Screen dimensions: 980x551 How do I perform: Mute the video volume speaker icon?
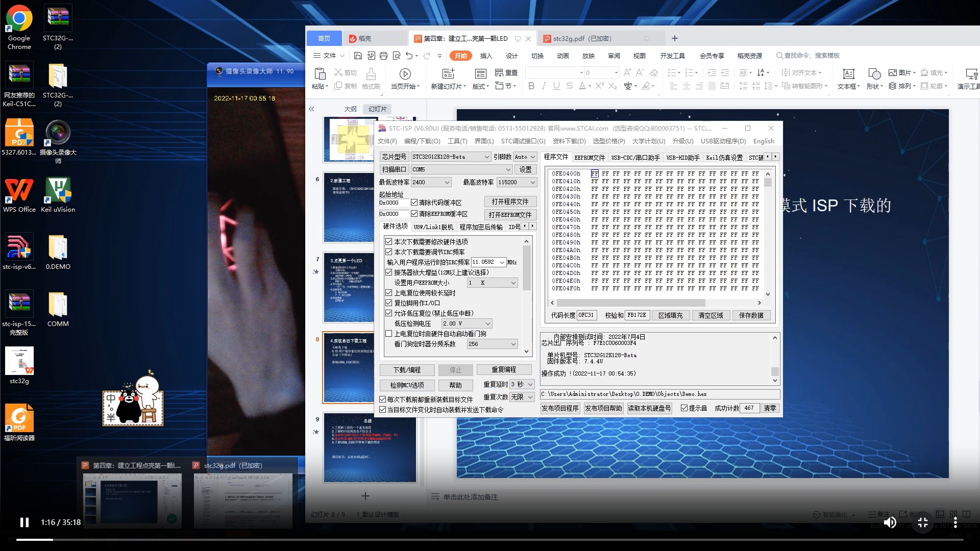[x=890, y=522]
